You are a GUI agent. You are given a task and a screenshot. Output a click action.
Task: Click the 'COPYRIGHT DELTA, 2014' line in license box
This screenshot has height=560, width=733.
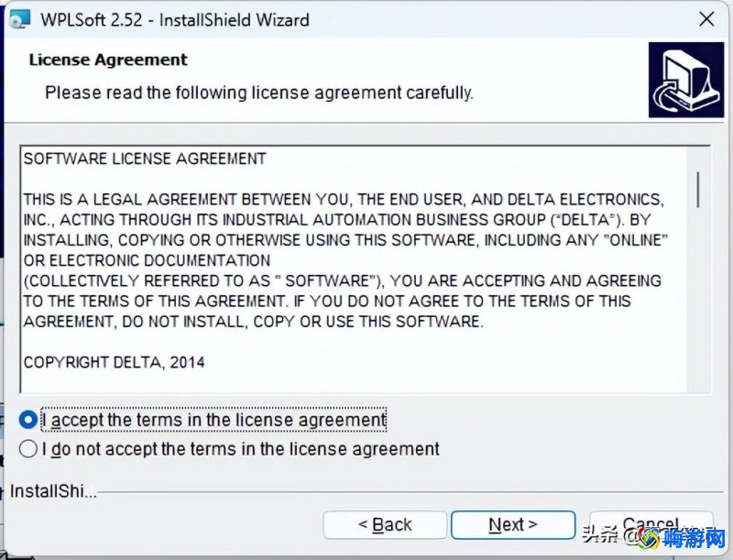coord(114,362)
